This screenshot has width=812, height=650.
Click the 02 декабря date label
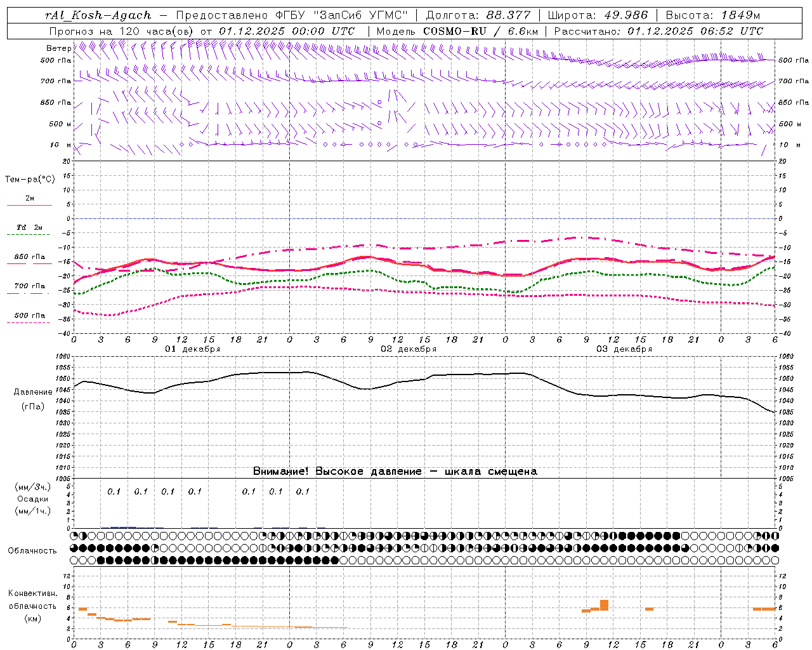pyautogui.click(x=409, y=349)
